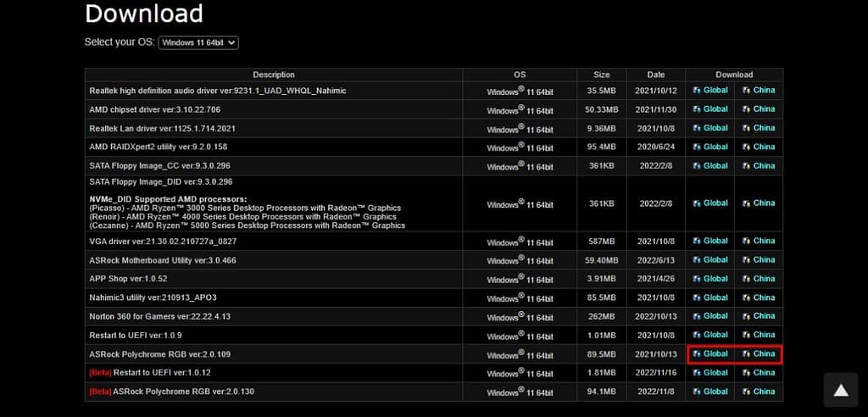Click the 'Download' page heading

[144, 14]
